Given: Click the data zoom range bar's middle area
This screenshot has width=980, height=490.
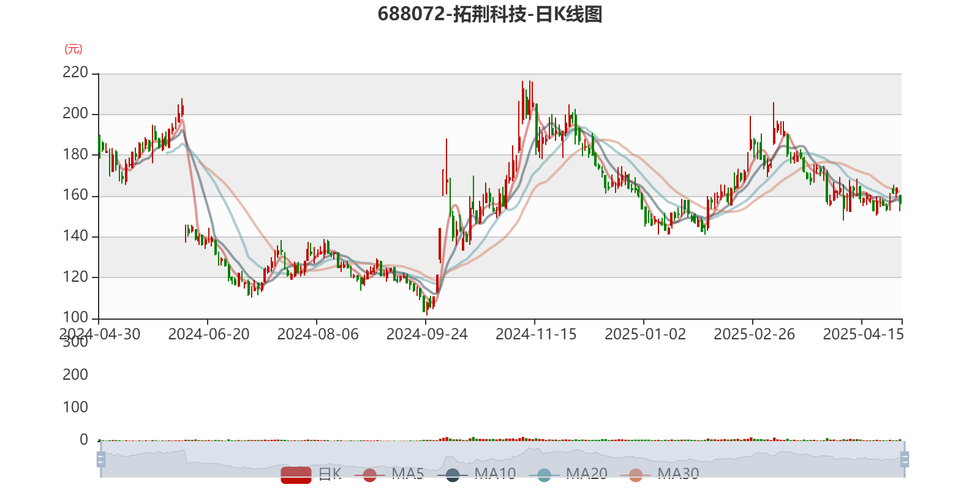Looking at the screenshot, I should [x=502, y=459].
